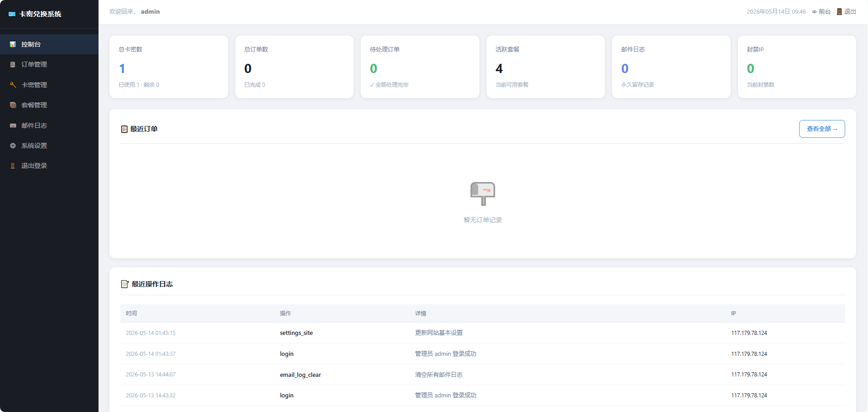868x412 pixels.
Task: Click the IP address in settings_site row
Action: [x=749, y=333]
